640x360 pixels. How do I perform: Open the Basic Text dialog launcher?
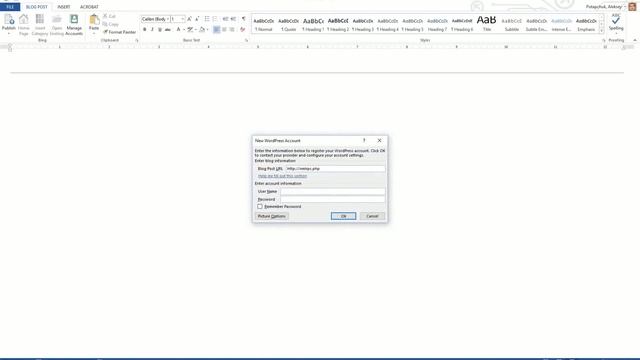[247, 40]
